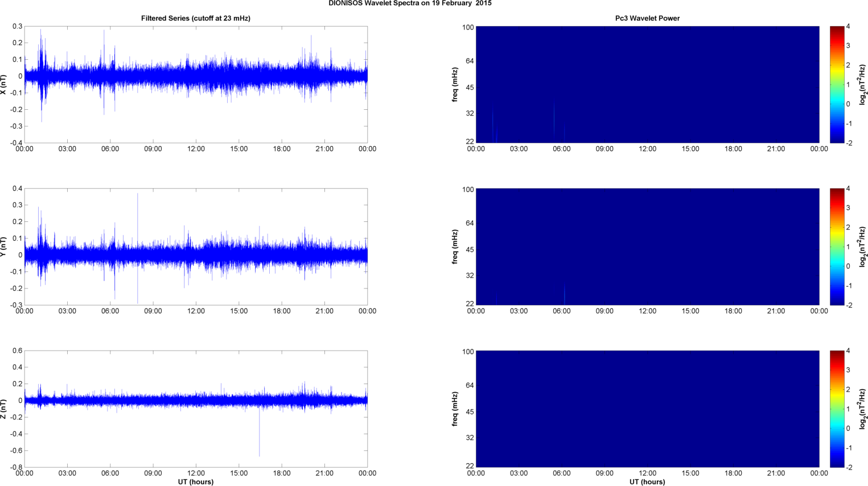Screen dimensions: 868x486
Task: Click the "45" frequency tick of middle wavelet panel
Action: 470,250
